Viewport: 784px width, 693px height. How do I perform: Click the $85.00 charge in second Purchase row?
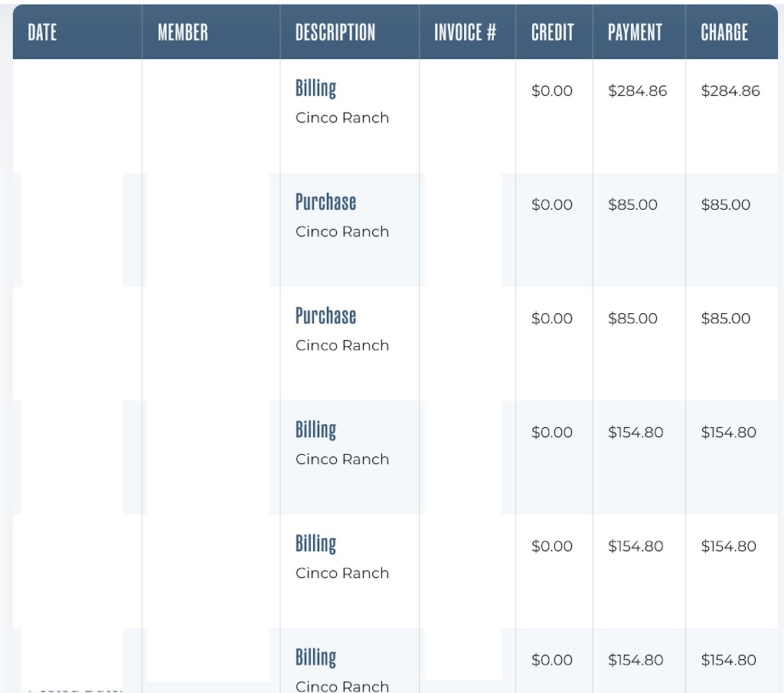725,319
